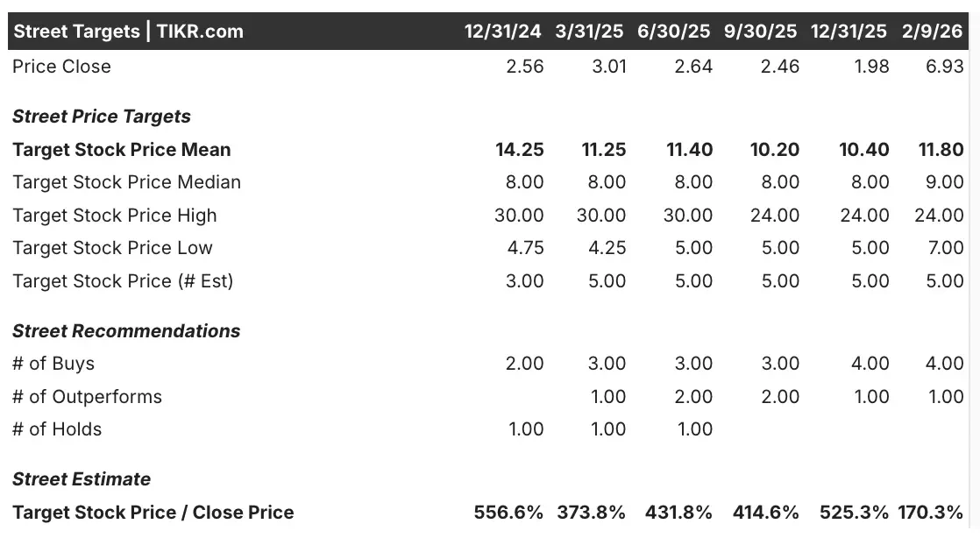Click the Street Price Targets section heading
Image resolution: width=980 pixels, height=538 pixels.
click(x=102, y=117)
